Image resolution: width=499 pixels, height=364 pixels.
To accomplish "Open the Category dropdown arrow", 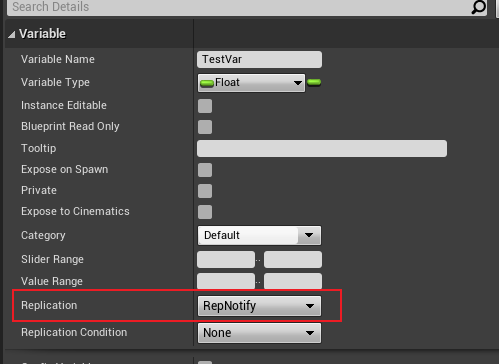I will pos(309,235).
